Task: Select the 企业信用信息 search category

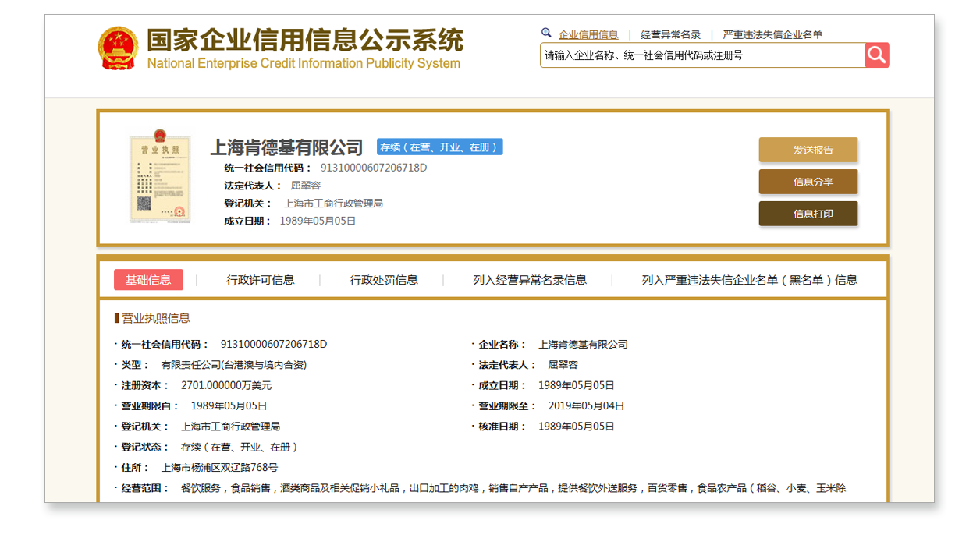Action: point(588,34)
